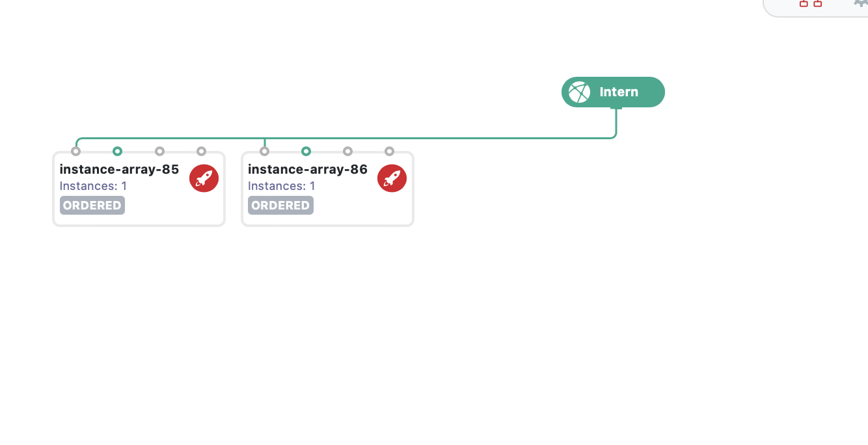Click the globe icon in the Intern network pill

point(579,92)
